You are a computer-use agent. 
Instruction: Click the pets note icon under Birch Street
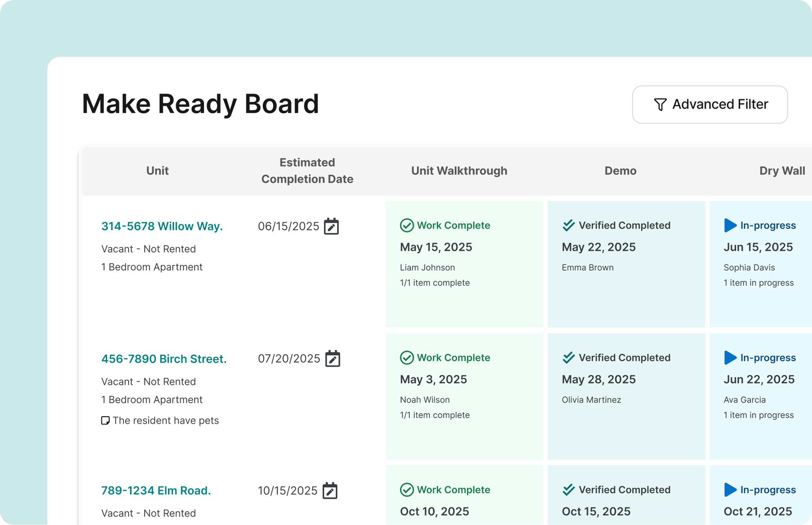105,420
